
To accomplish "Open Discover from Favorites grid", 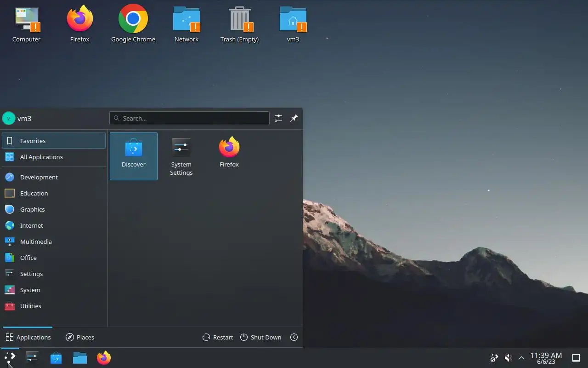I will coord(134,156).
